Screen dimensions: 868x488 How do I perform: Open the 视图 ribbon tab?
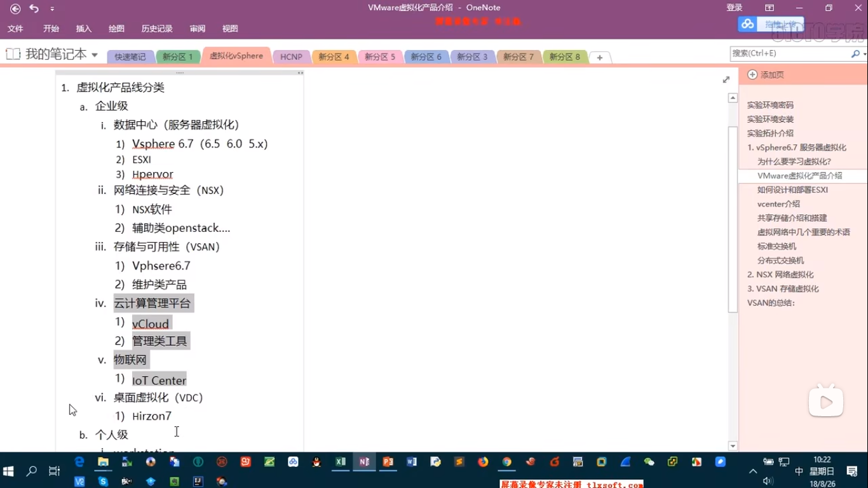tap(230, 29)
